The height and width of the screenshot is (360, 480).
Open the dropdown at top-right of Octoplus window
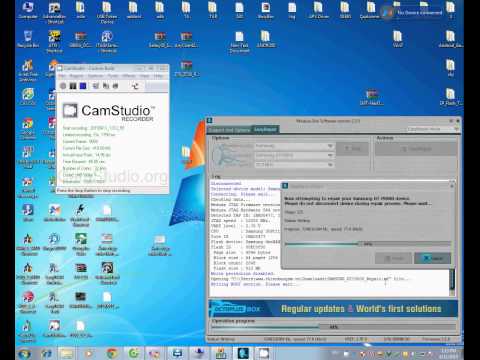click(x=433, y=129)
